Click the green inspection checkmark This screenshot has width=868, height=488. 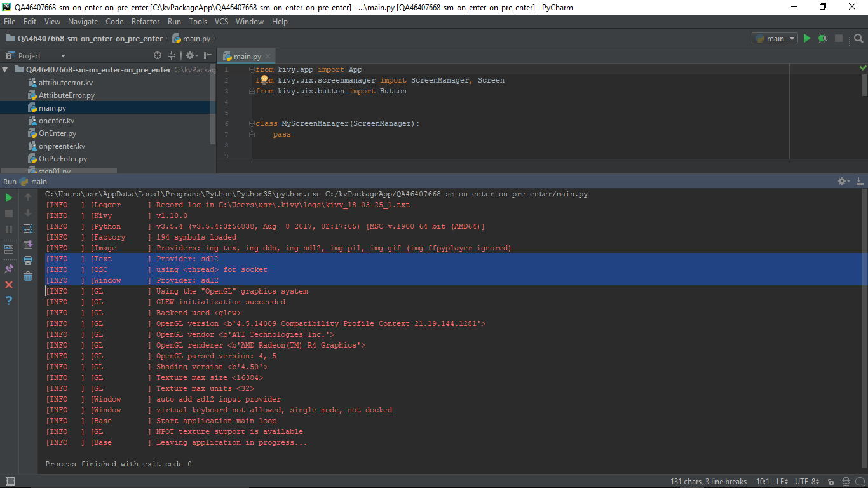coord(863,67)
